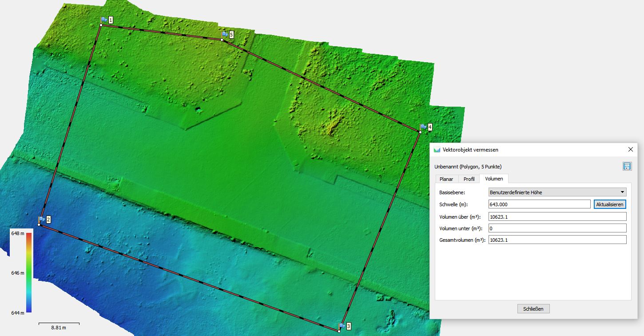Select polygon vertex flag marker 4
Image resolution: width=644 pixels, height=336 pixels.
coord(423,127)
